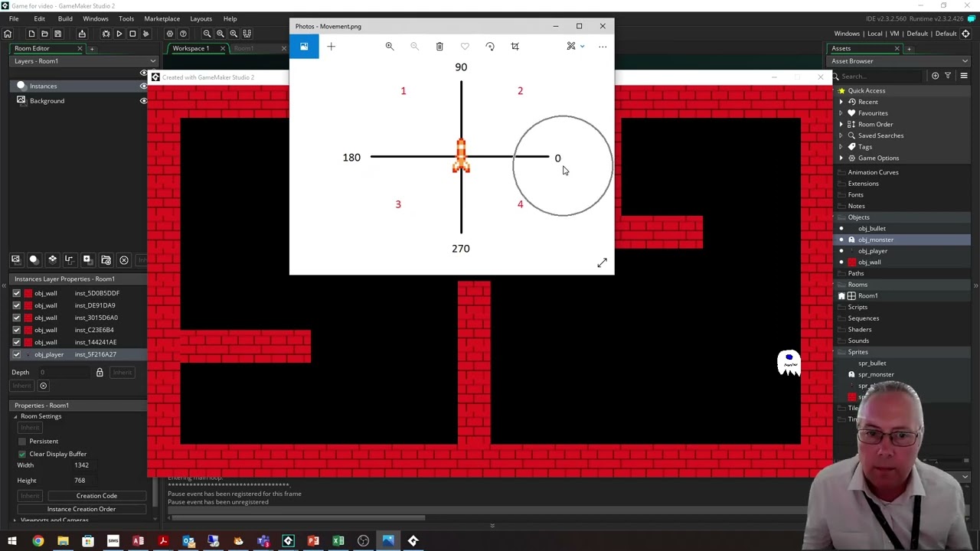Expand the Recent quick access item
The width and height of the screenshot is (980, 551).
coord(841,102)
